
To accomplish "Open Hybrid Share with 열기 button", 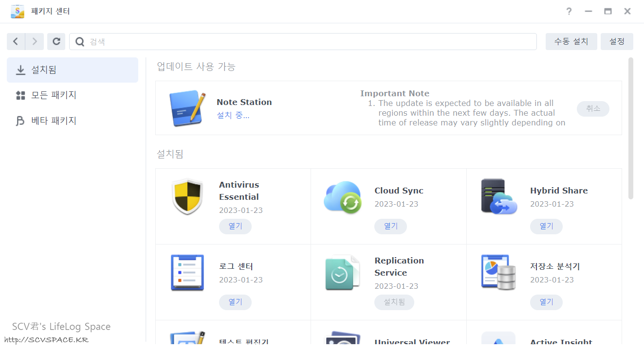I will click(546, 227).
